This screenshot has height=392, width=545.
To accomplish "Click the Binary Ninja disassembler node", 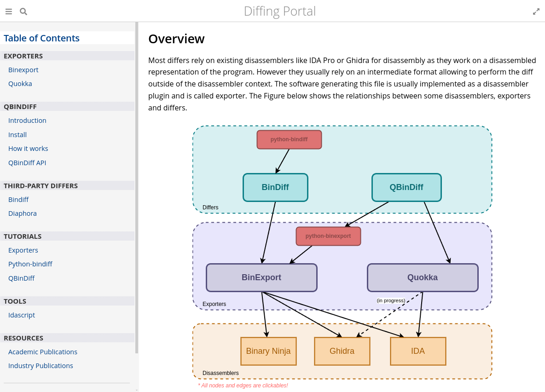I will (268, 352).
